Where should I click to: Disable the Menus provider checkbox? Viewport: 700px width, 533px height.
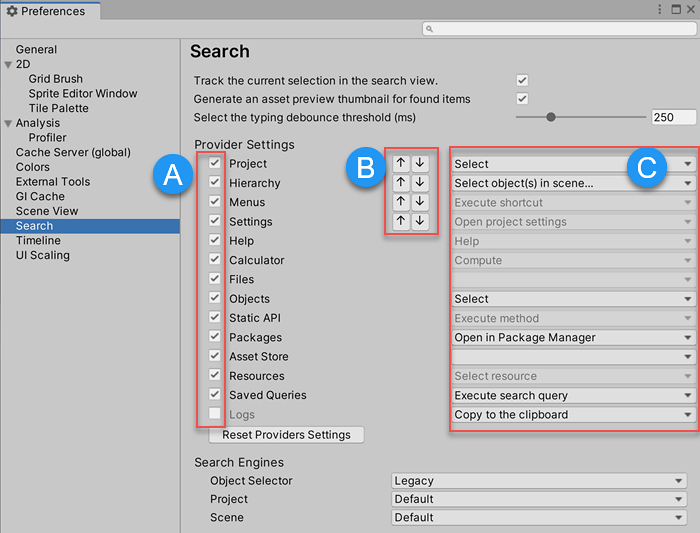pos(215,201)
